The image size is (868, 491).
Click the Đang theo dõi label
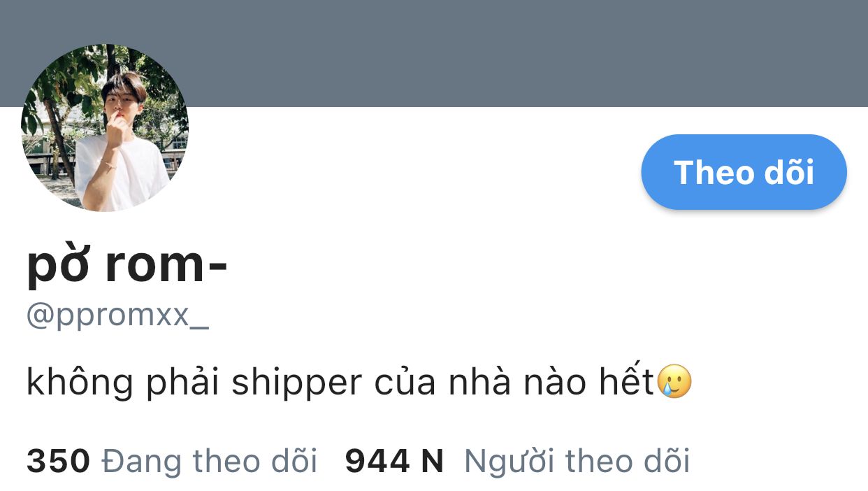210,462
